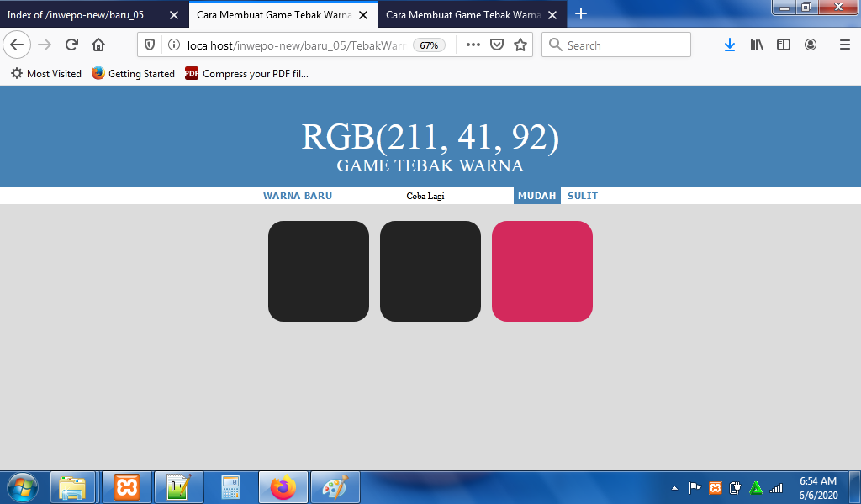Click the first dark color square
The height and width of the screenshot is (504, 861).
319,271
